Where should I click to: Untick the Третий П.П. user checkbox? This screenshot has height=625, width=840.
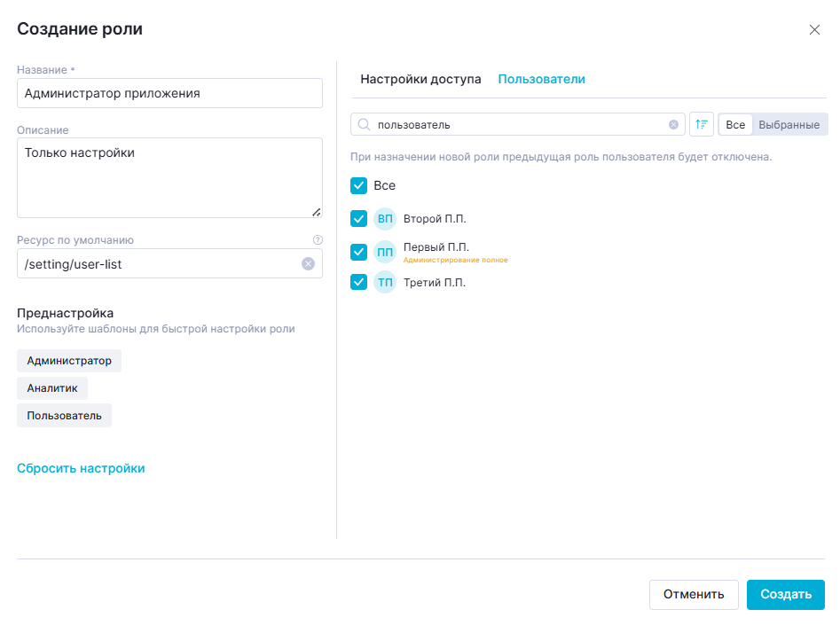coord(358,283)
